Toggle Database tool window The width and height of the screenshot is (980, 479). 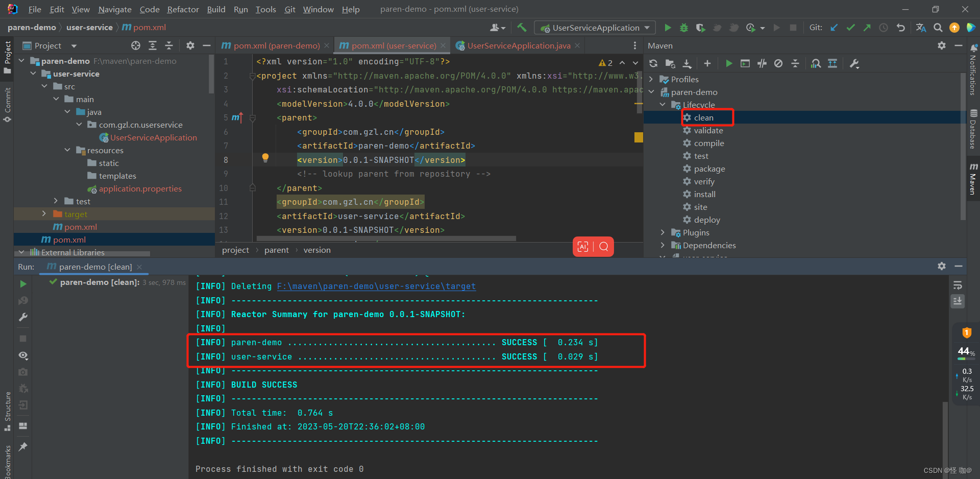click(x=973, y=129)
